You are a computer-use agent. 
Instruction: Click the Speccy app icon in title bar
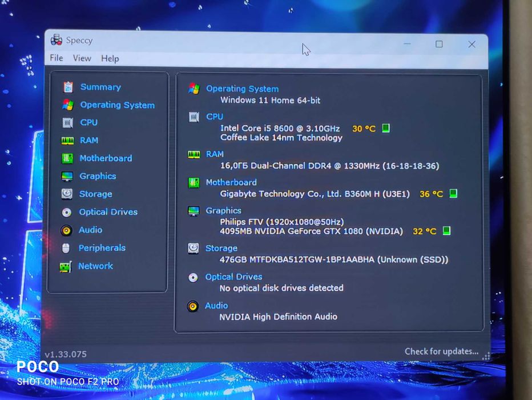[x=57, y=40]
